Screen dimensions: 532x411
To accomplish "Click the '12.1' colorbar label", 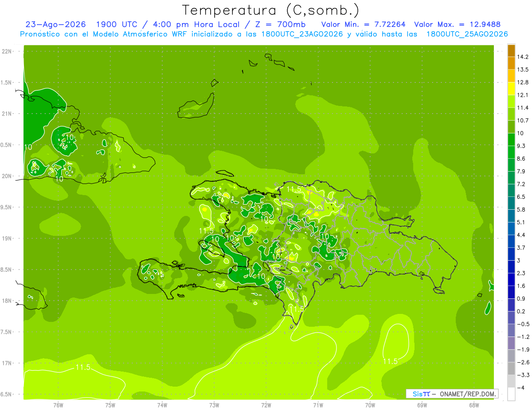I will coord(523,95).
